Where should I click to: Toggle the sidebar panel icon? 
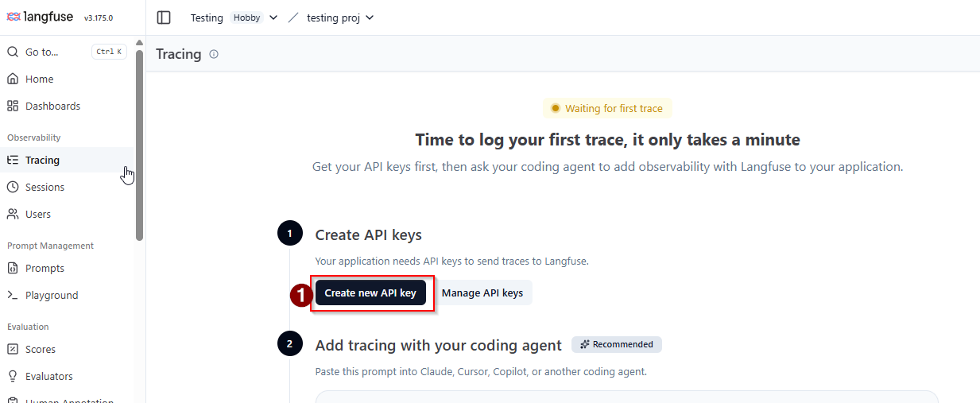click(x=164, y=17)
